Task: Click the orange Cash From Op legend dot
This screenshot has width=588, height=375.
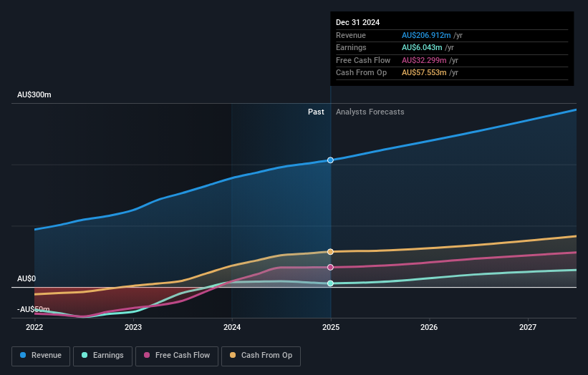Action: [x=233, y=355]
